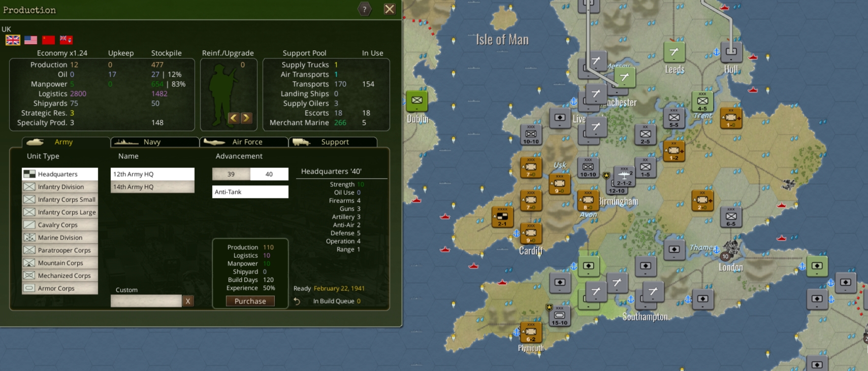868x371 pixels.
Task: Select the 2-5 infantry unit counter
Action: pos(645,135)
